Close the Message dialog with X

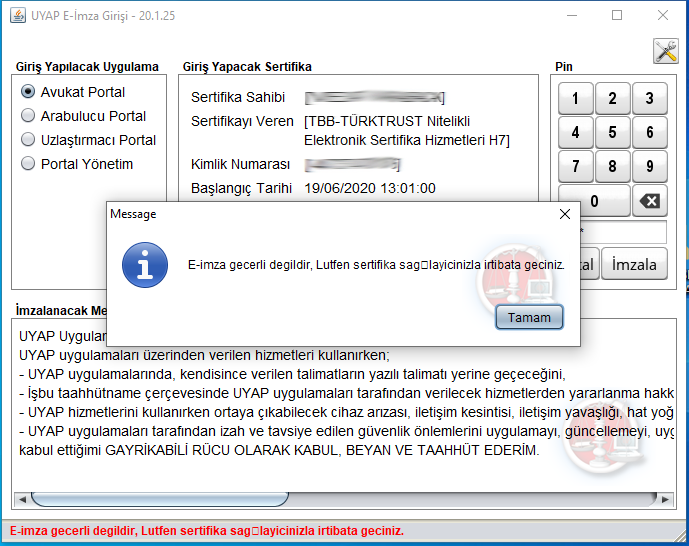[565, 214]
